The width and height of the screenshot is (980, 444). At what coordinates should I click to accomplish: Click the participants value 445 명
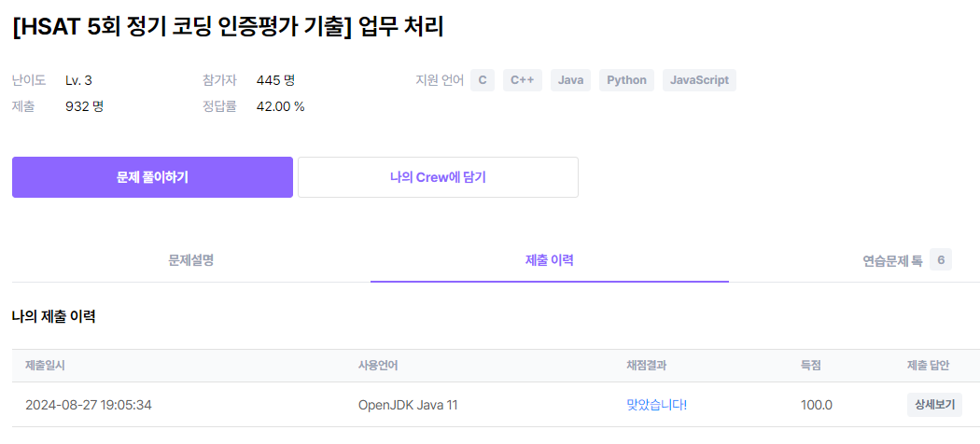point(275,80)
